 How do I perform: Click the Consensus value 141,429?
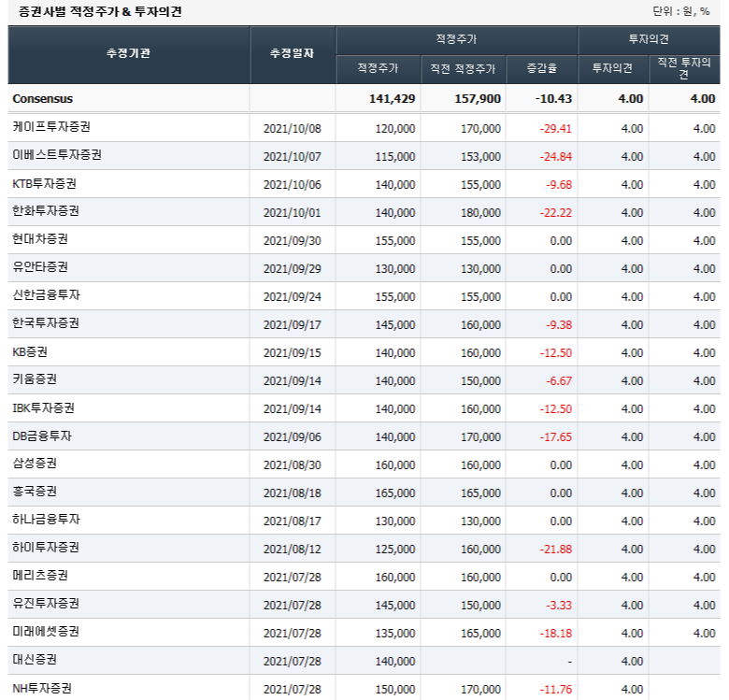point(392,99)
